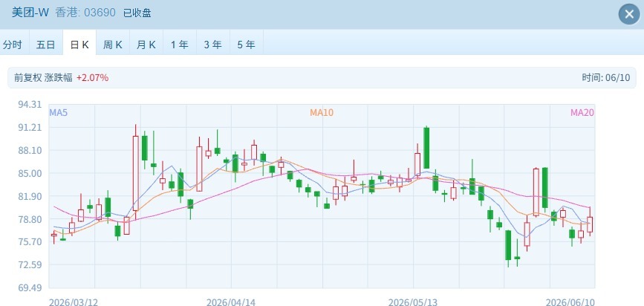
Task: Click the tallest green candle near 91.21
Action: [x=426, y=148]
